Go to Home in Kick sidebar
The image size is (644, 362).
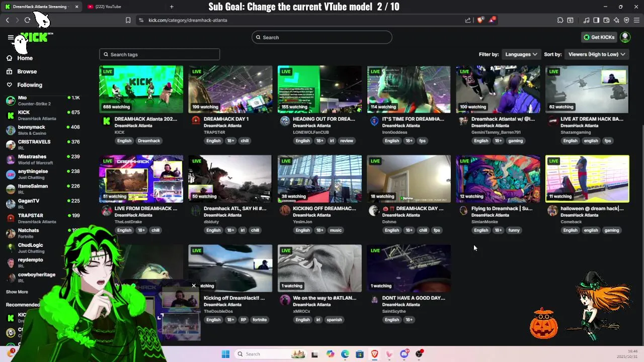25,58
